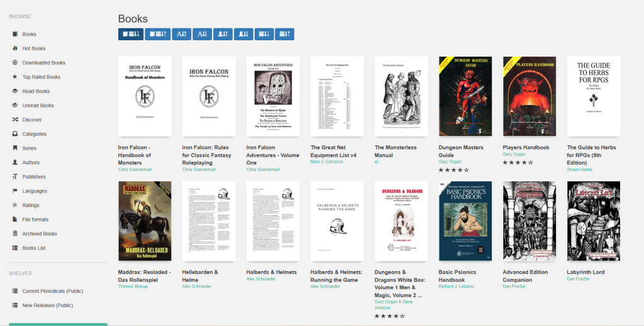Screen dimensions: 644x326
Task: Click the shuffle icon for Discover
Action: [15, 120]
